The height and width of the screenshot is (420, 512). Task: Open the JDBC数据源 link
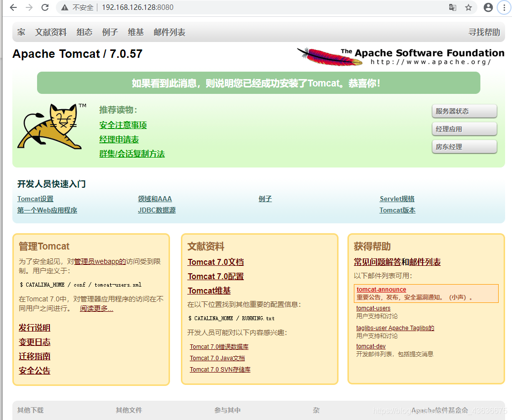point(157,210)
